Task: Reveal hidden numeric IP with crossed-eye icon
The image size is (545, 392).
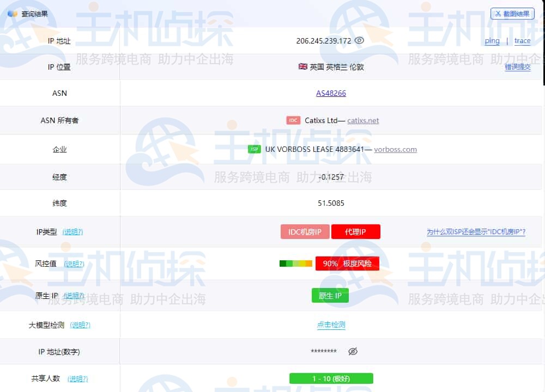Action: point(353,351)
